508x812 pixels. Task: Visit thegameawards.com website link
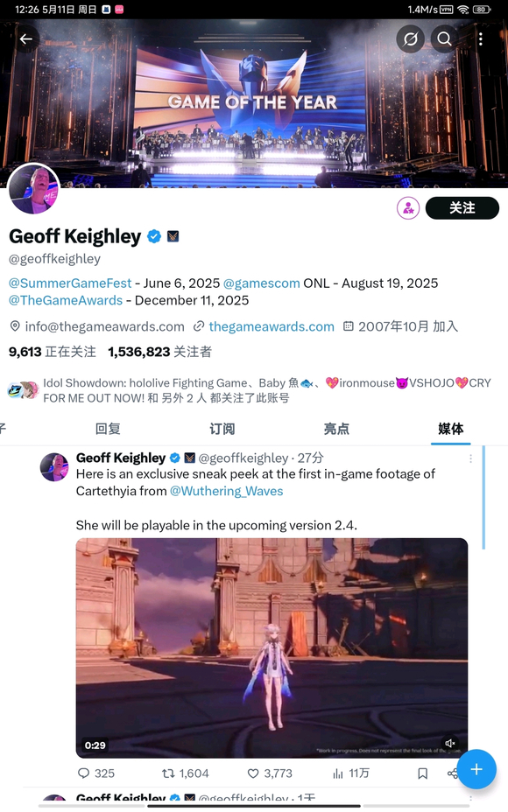click(272, 326)
